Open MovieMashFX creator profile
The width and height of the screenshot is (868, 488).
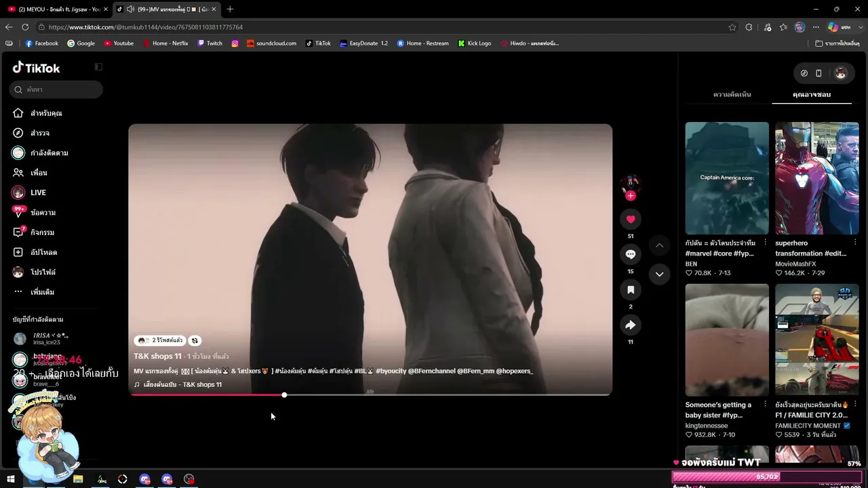click(x=796, y=264)
